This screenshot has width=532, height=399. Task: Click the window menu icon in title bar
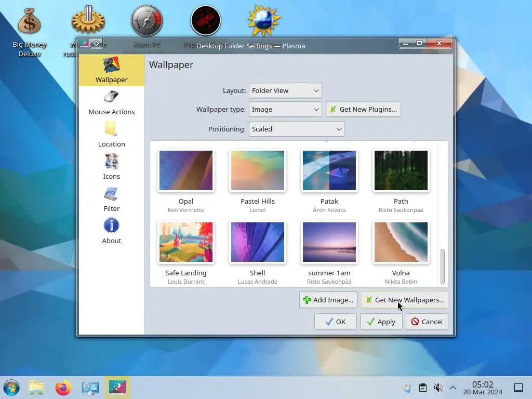tap(84, 44)
